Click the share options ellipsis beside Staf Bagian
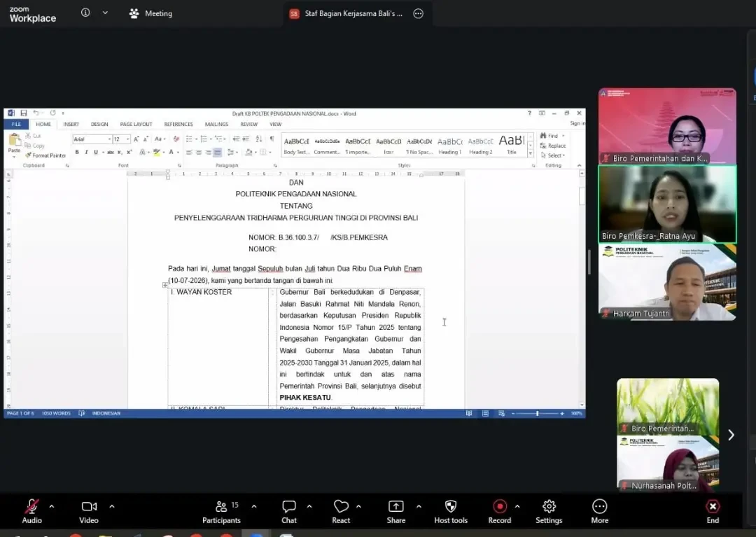Screen dimensions: 756x537 [418, 13]
